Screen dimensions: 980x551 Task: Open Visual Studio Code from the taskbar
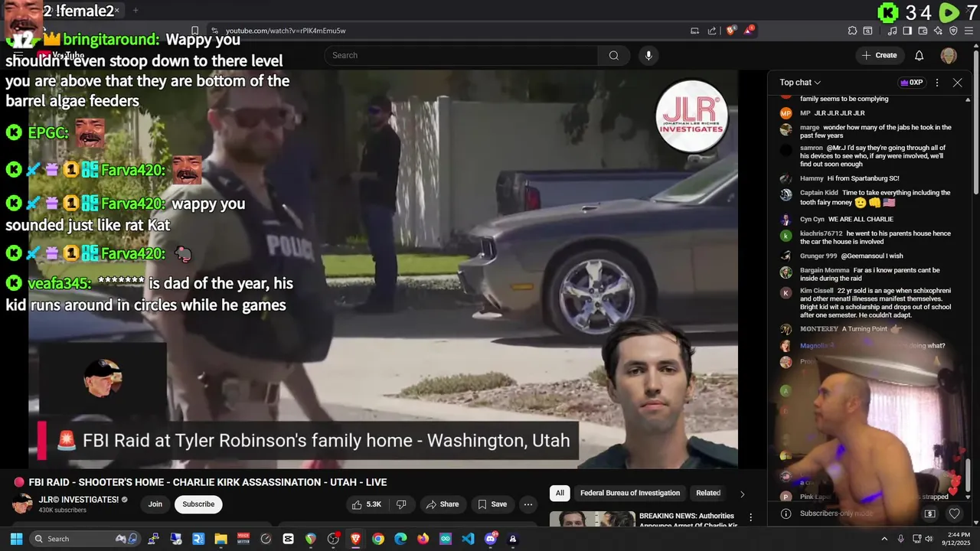tap(468, 539)
